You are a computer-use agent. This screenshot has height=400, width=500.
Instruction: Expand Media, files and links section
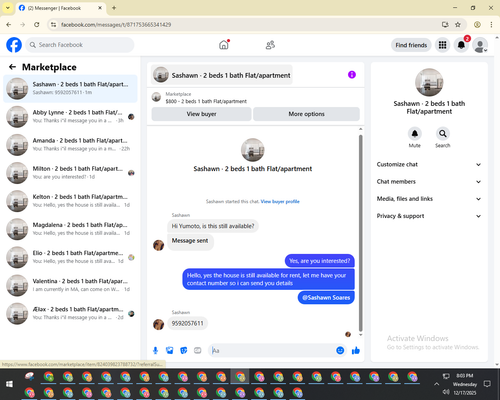pos(429,199)
